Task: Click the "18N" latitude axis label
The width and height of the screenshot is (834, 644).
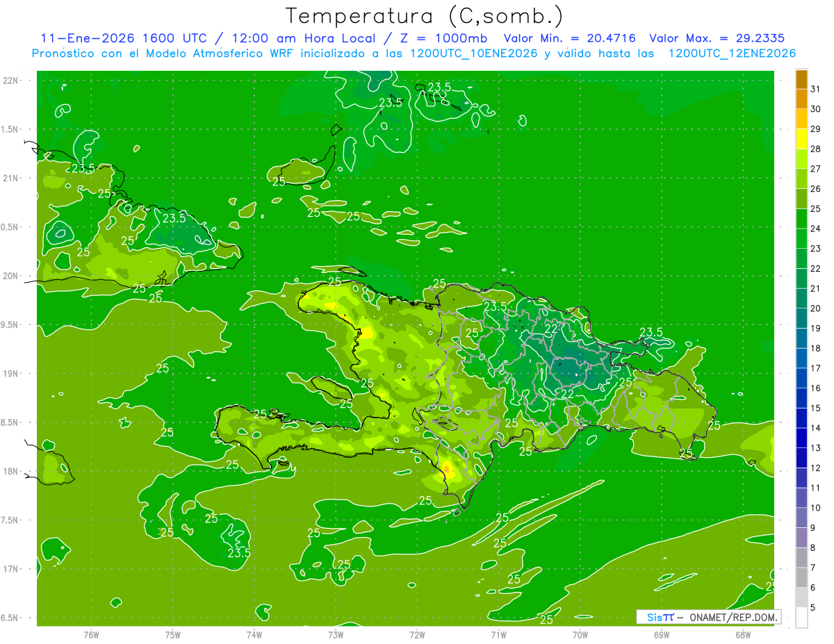Action: pos(12,471)
